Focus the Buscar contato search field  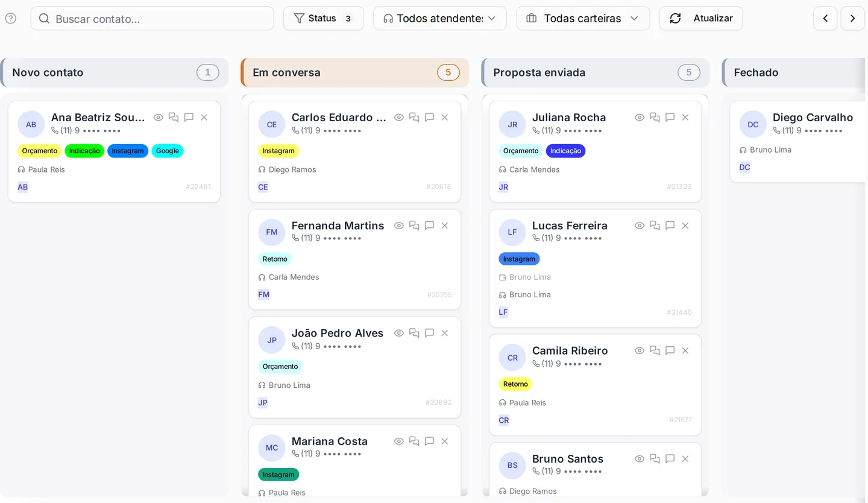tap(153, 18)
